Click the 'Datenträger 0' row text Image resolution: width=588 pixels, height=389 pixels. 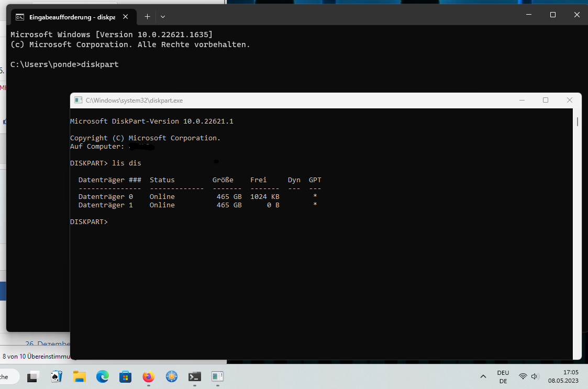coord(105,196)
